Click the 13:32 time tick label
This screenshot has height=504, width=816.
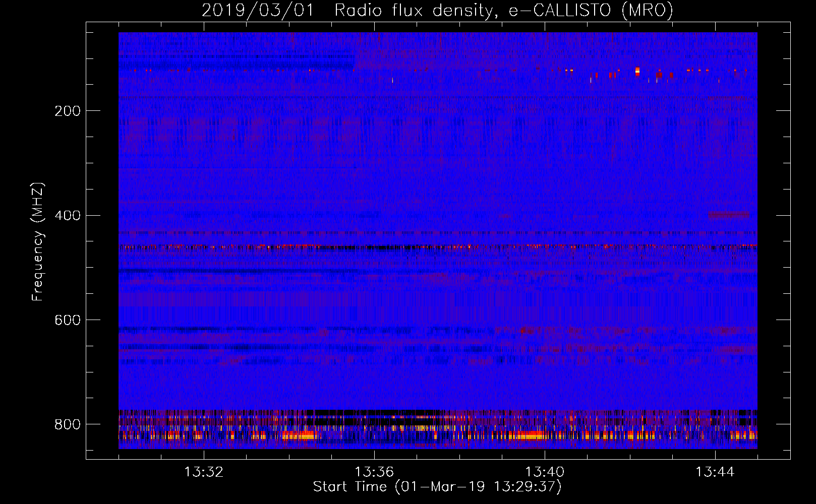tap(204, 472)
